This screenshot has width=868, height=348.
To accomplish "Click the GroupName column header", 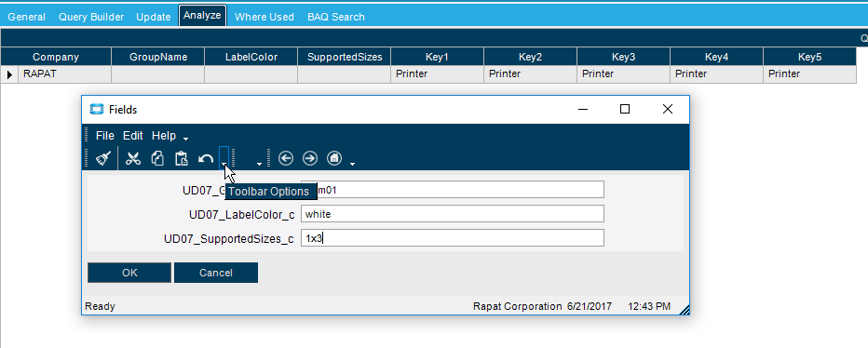I will tap(158, 57).
